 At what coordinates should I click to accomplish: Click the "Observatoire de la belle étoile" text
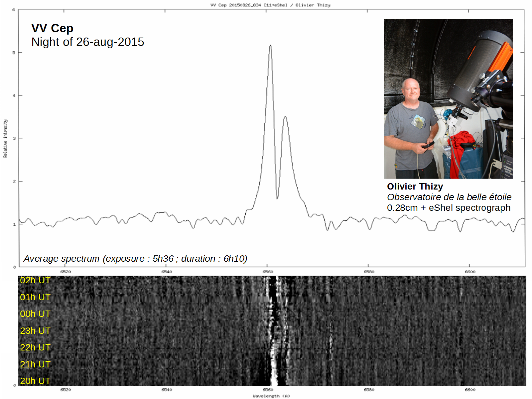pos(449,197)
